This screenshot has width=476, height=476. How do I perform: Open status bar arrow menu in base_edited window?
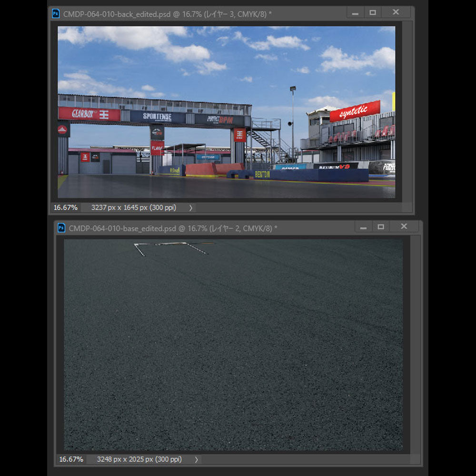click(x=197, y=459)
